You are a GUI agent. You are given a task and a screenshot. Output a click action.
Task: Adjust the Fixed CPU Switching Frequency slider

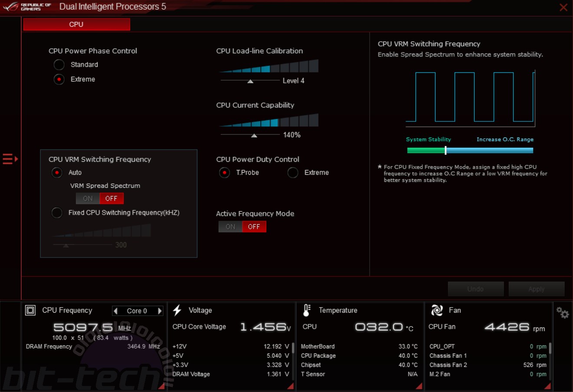(66, 245)
